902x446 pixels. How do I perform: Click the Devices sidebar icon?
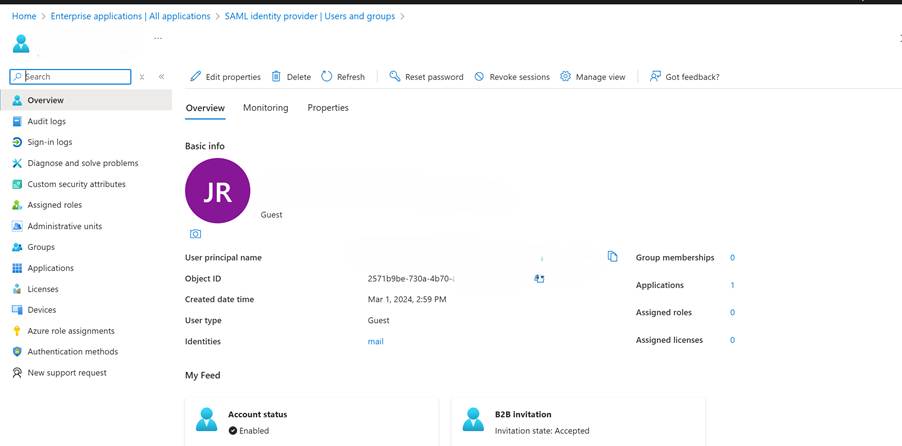click(17, 310)
